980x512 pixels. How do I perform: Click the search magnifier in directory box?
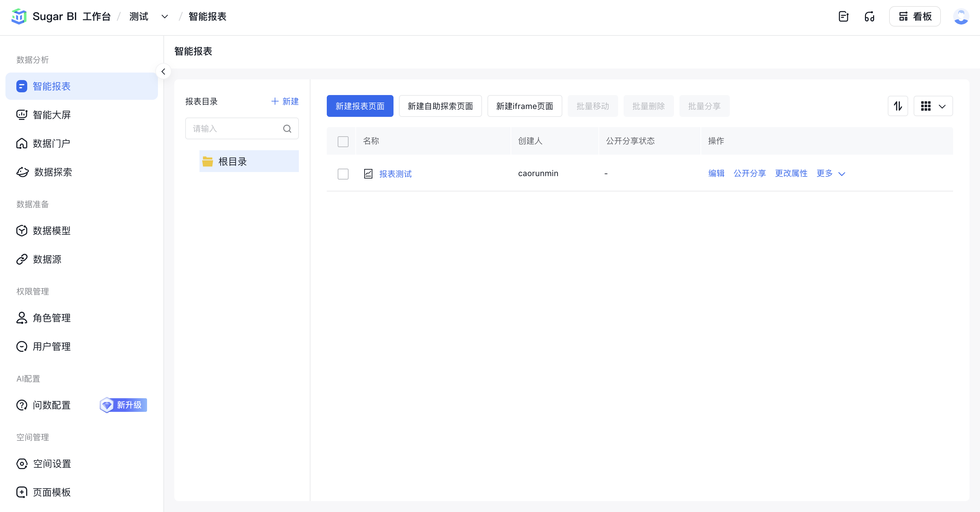coord(287,129)
